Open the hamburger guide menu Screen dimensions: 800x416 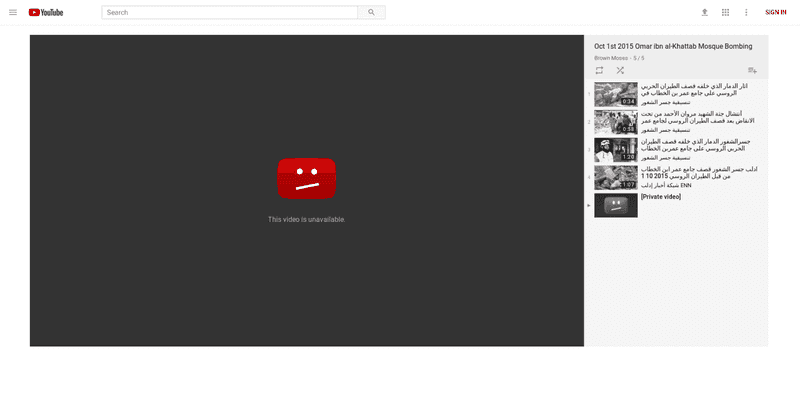coord(13,12)
